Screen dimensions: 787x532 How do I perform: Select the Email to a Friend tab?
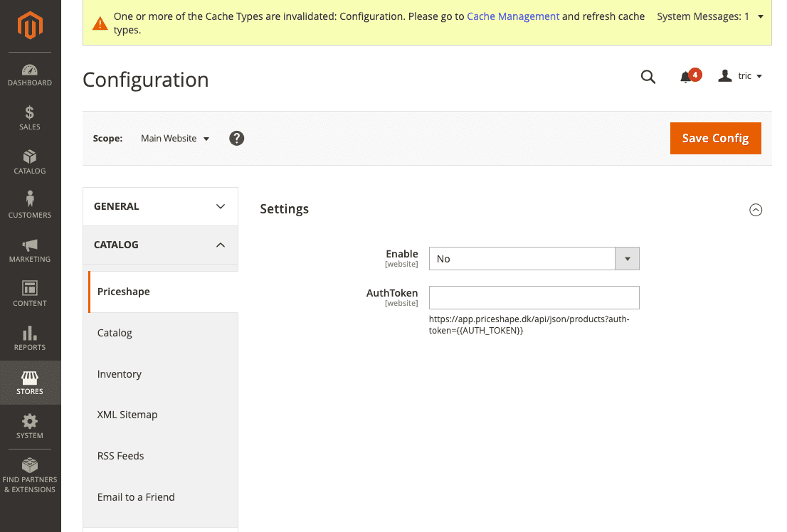[x=163, y=497]
